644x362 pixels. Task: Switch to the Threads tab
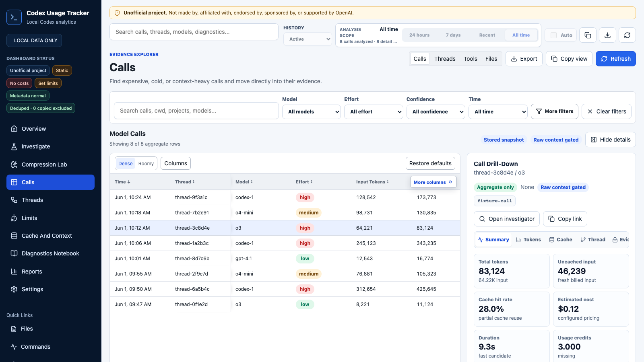click(x=445, y=59)
